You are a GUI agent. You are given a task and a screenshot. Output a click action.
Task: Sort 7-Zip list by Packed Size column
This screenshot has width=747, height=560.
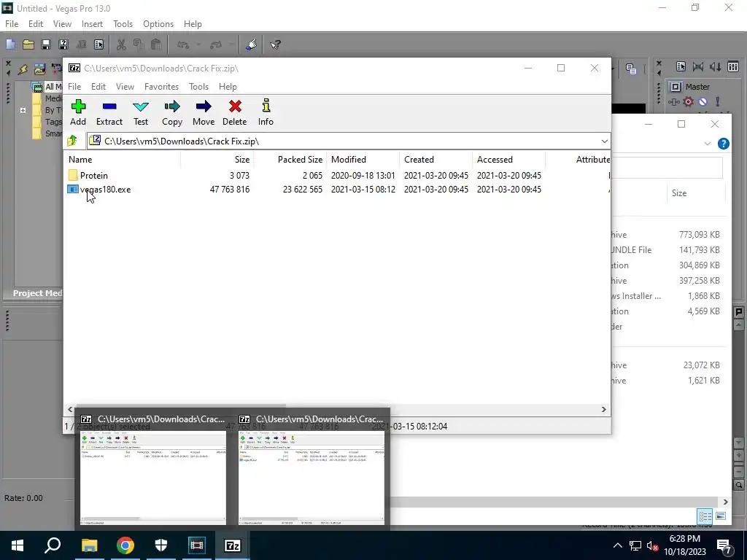coord(290,160)
